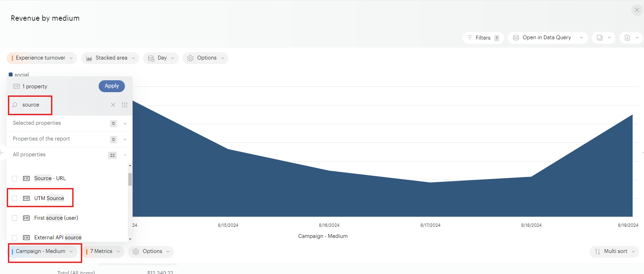
Task: Open property filter settings sliders icon
Action: 125,105
